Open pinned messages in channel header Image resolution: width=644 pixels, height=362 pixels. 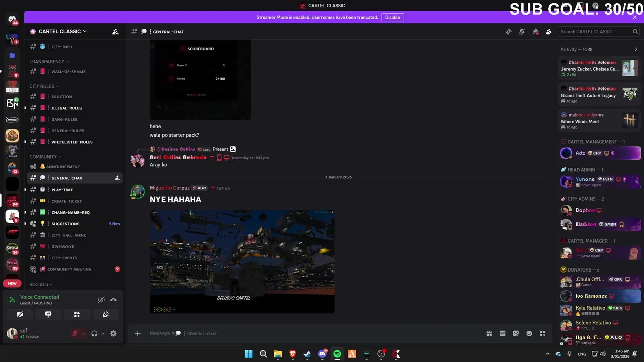pyautogui.click(x=535, y=31)
